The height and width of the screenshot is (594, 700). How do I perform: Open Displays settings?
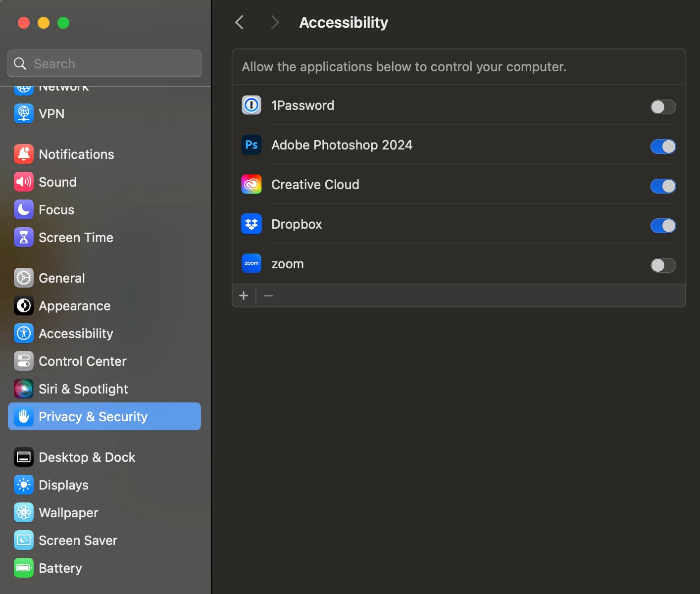click(x=104, y=485)
